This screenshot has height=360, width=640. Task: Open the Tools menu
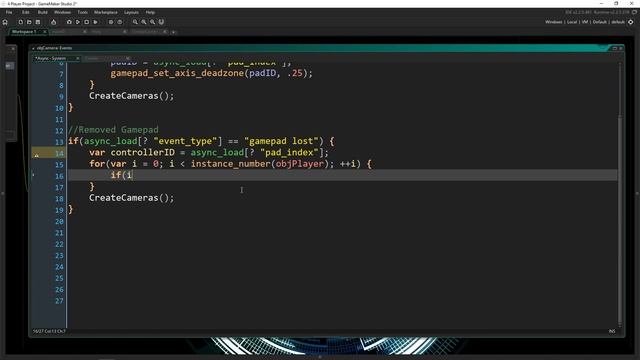pyautogui.click(x=82, y=12)
